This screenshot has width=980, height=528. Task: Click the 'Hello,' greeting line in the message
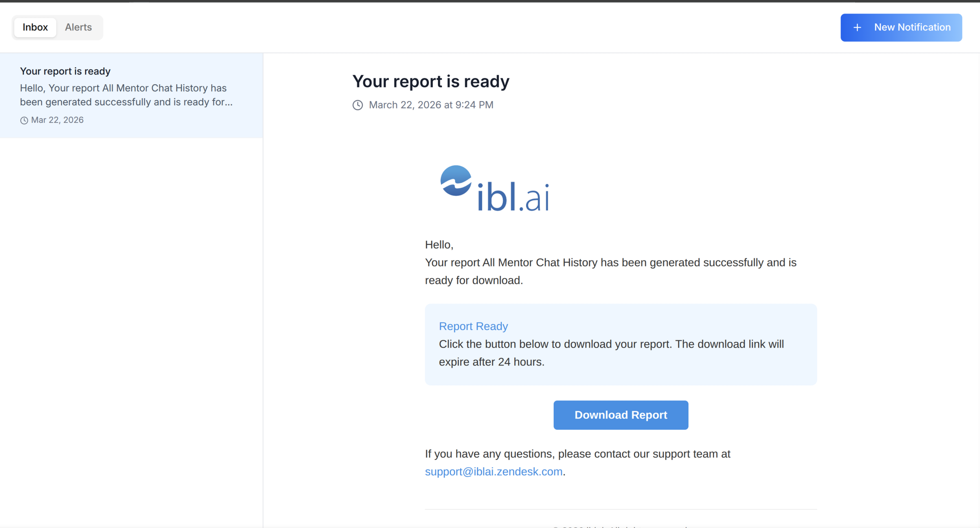[x=439, y=245]
